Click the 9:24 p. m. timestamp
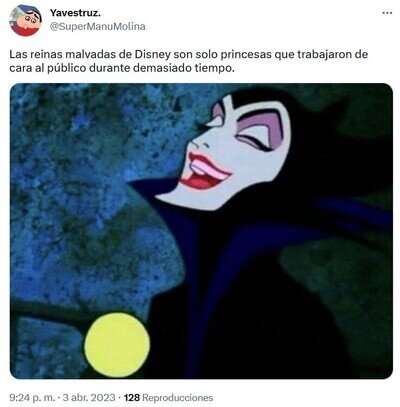This screenshot has width=400, height=407. tap(32, 397)
